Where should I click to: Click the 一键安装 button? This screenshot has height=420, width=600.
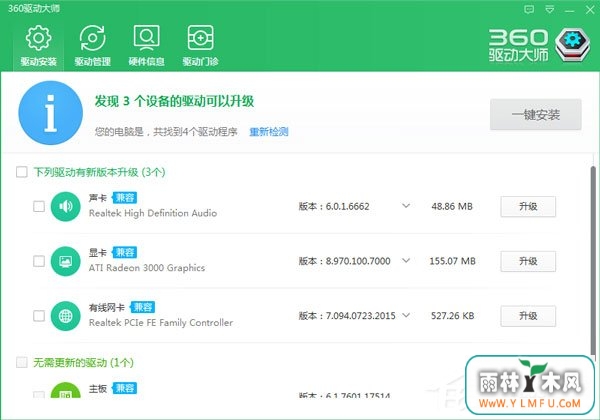pyautogui.click(x=535, y=115)
